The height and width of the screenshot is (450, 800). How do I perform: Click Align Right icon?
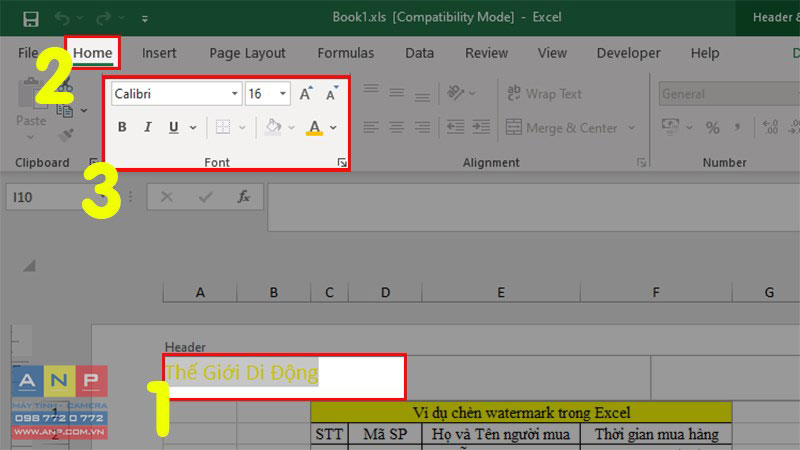[422, 127]
